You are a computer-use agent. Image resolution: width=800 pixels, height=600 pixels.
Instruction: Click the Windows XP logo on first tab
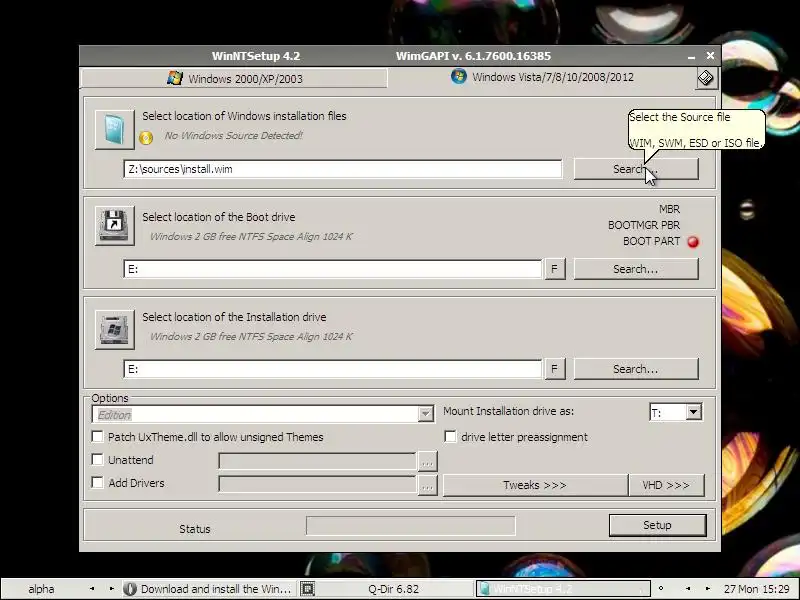(174, 78)
